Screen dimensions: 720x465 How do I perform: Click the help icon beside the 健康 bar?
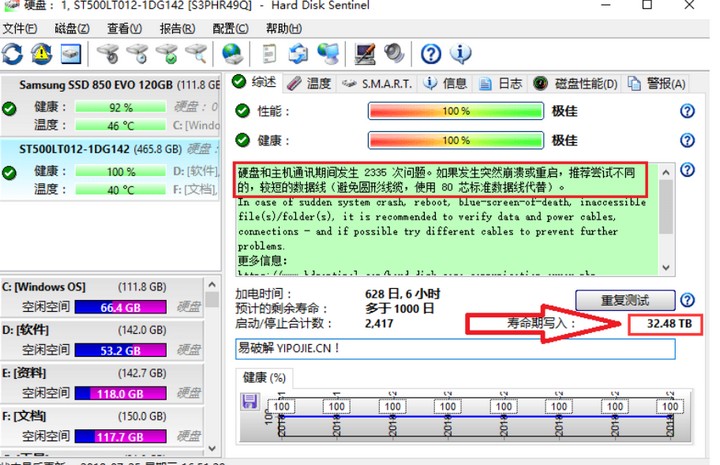tap(687, 140)
